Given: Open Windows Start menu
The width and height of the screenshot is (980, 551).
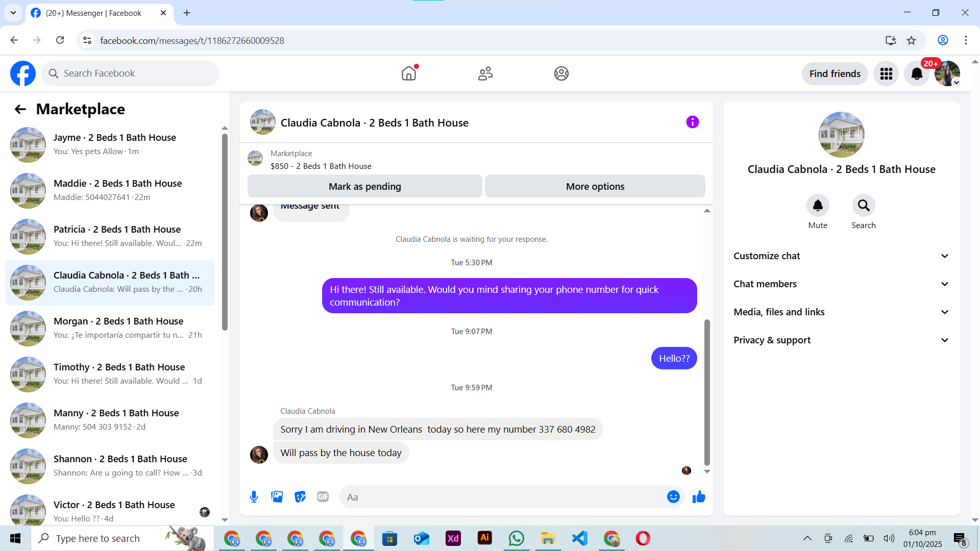Looking at the screenshot, I should pos(15,538).
